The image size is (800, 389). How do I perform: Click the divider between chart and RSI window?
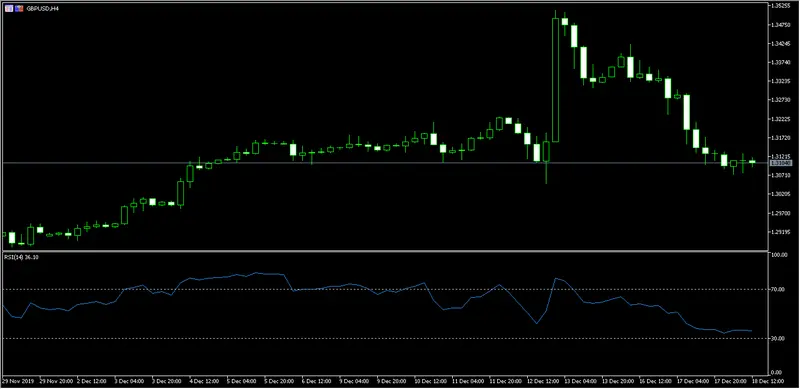(x=385, y=251)
